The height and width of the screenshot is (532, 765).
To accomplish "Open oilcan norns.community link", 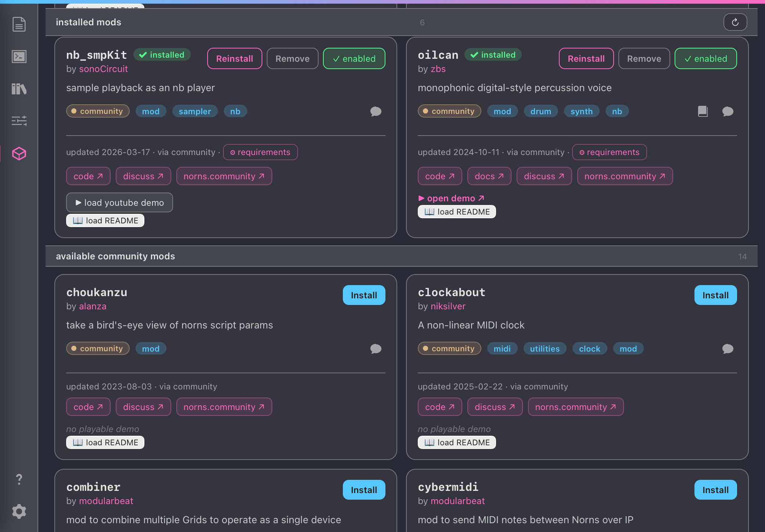I will [625, 176].
